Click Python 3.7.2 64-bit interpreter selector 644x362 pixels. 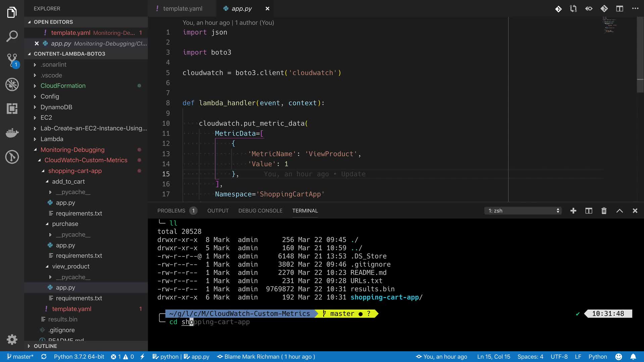pyautogui.click(x=79, y=357)
